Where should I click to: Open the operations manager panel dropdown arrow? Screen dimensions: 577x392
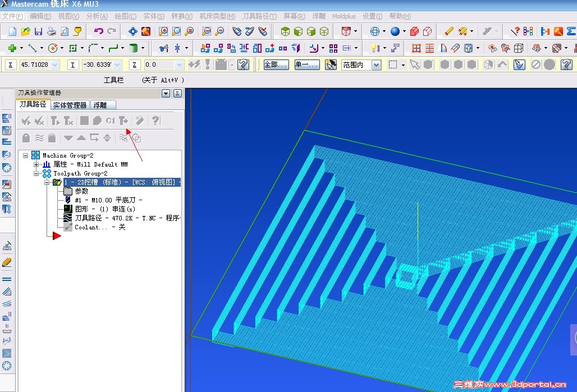pyautogui.click(x=166, y=94)
